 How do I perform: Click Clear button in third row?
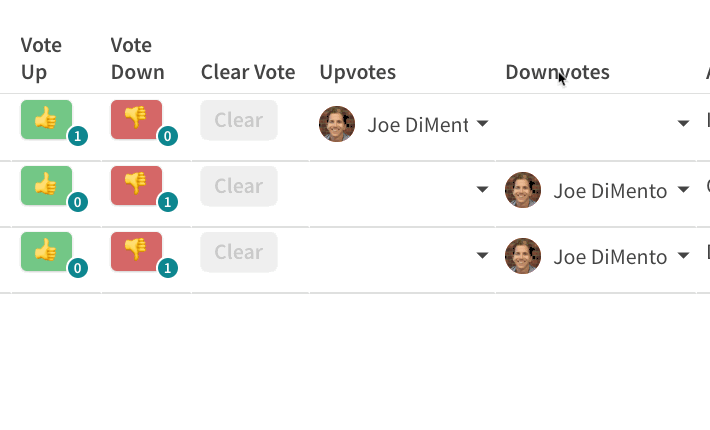pyautogui.click(x=239, y=252)
